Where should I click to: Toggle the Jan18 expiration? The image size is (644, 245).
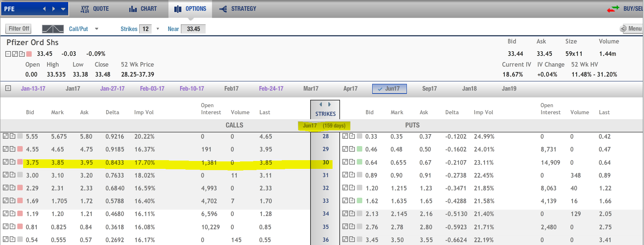[469, 89]
